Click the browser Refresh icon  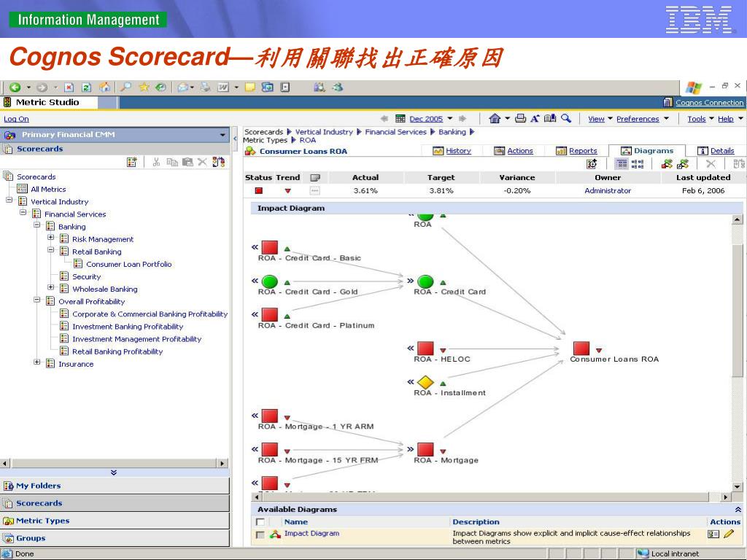[x=86, y=87]
